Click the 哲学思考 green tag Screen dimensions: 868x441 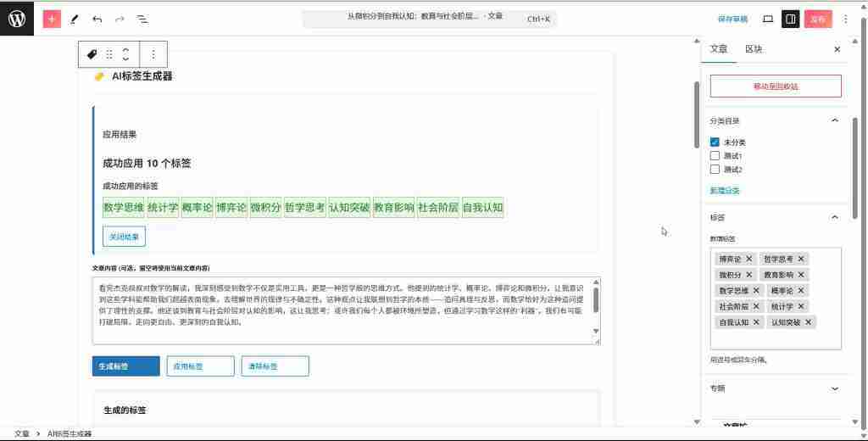(x=304, y=208)
